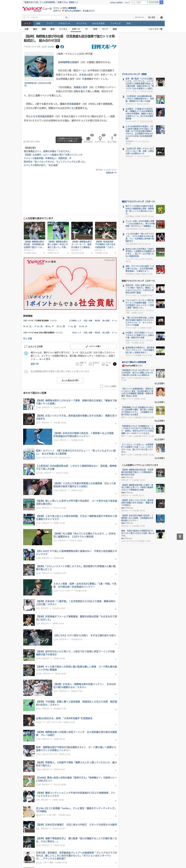This screenshot has width=186, height=868.
Task: Open the 日 vs. 西 game link
Action: pos(61,327)
